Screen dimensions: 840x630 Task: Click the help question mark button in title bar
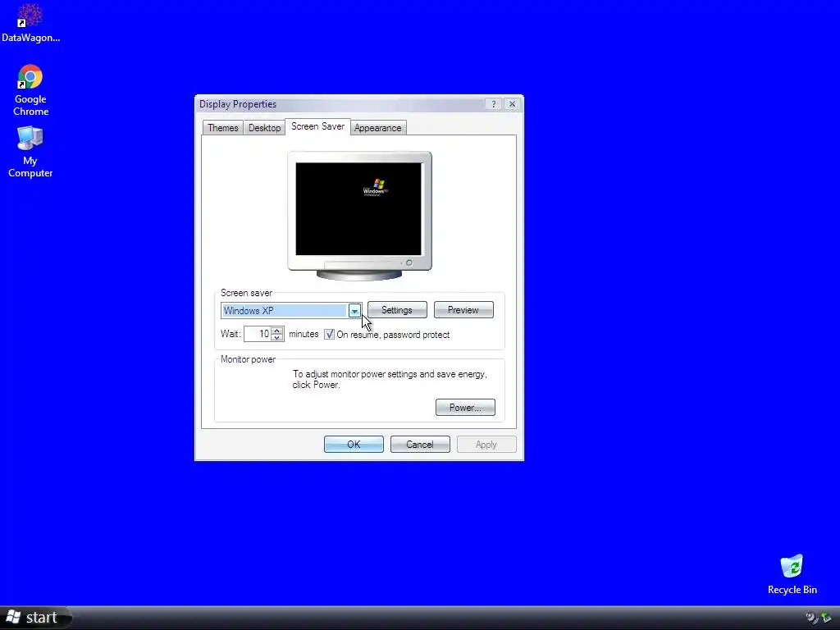coord(493,104)
